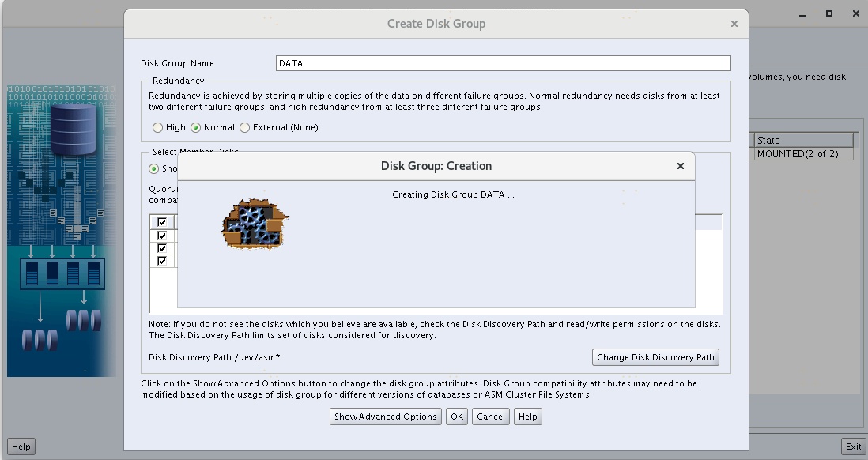Open Help next to the Cancel button

tap(528, 417)
